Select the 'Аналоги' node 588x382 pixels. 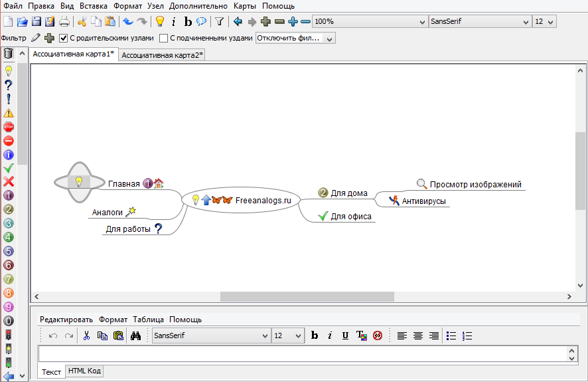(x=114, y=212)
